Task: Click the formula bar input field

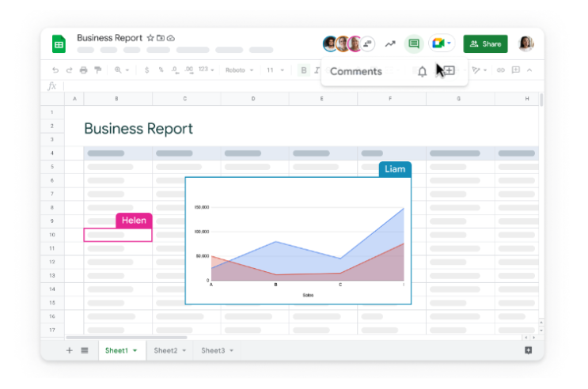Action: (302, 86)
